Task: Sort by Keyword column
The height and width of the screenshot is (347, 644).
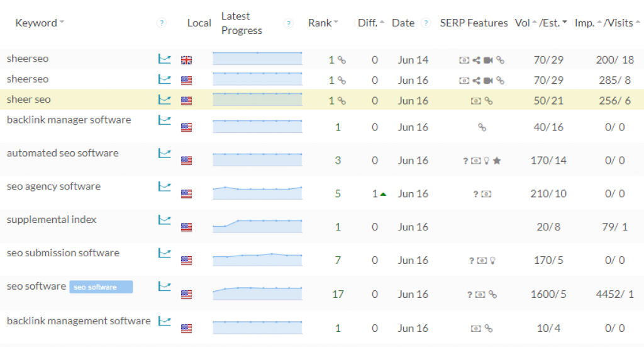Action: click(40, 23)
